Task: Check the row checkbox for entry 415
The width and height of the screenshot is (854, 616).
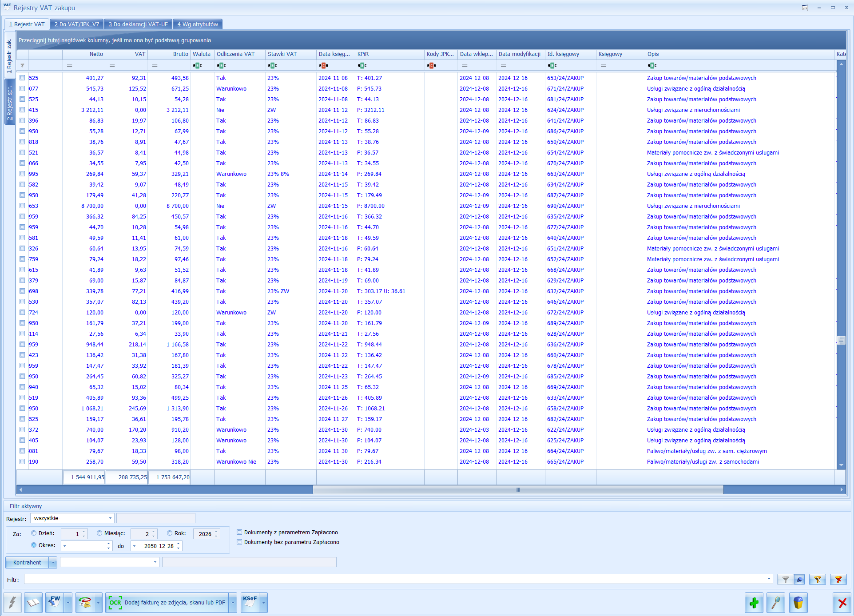Action: coord(22,110)
